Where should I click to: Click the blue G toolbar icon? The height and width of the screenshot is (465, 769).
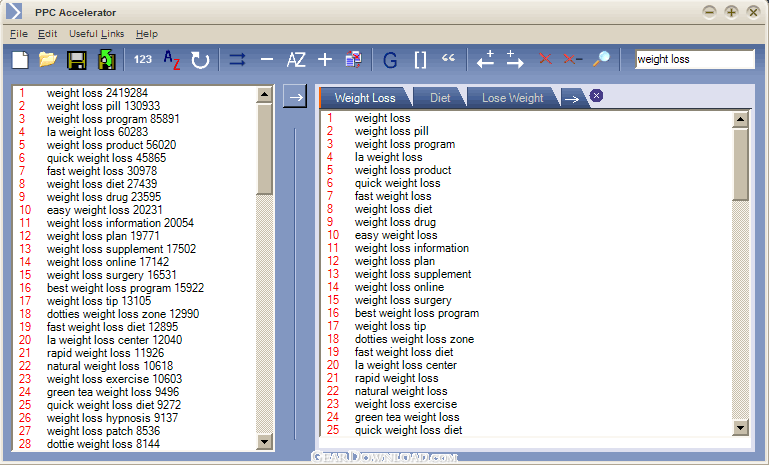(x=390, y=60)
